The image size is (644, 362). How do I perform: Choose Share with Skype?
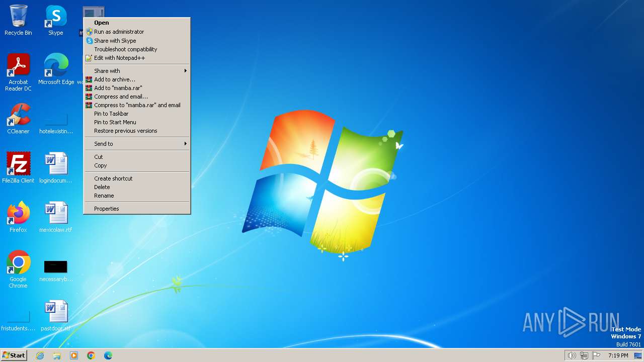(x=137, y=41)
